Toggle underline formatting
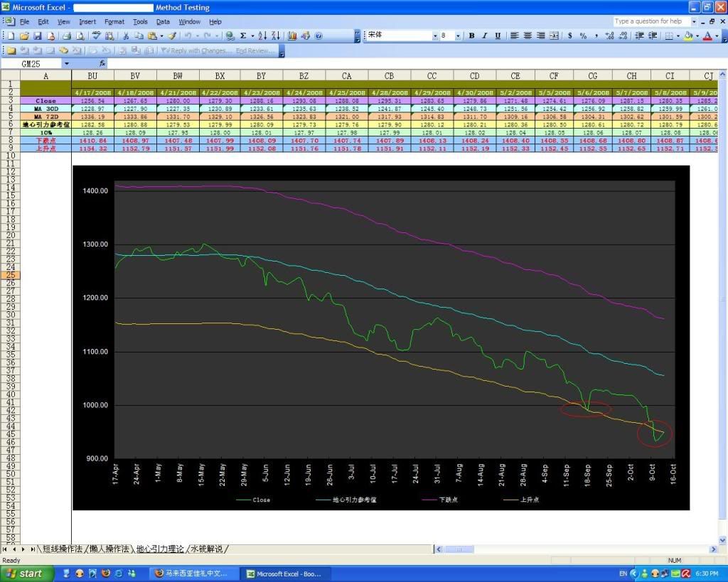This screenshot has height=582, width=728. click(x=498, y=36)
